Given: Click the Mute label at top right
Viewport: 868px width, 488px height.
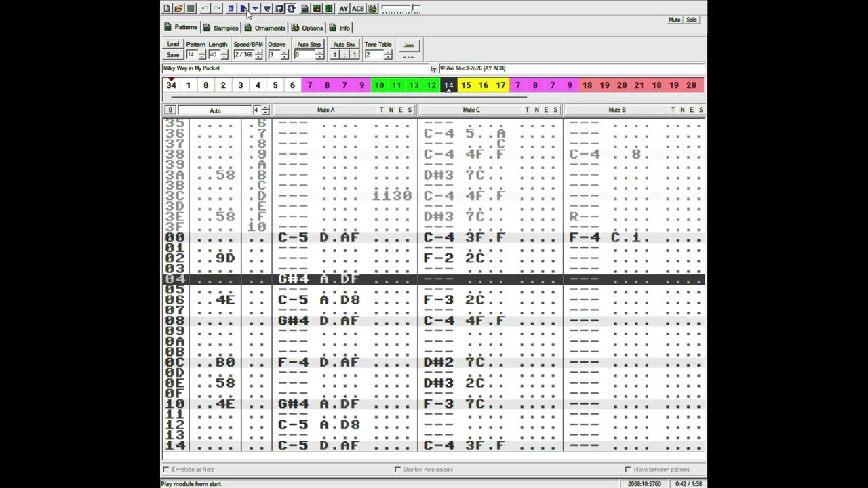Looking at the screenshot, I should pos(674,20).
